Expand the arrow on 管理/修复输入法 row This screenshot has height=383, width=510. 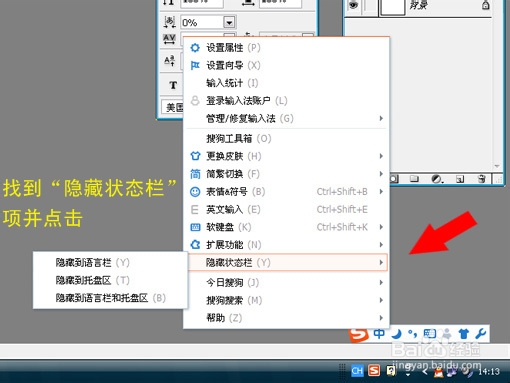(381, 118)
